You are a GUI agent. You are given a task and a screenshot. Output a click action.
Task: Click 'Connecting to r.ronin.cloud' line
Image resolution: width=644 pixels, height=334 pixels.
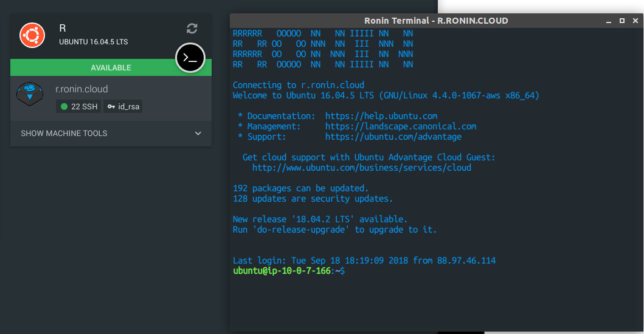(299, 85)
